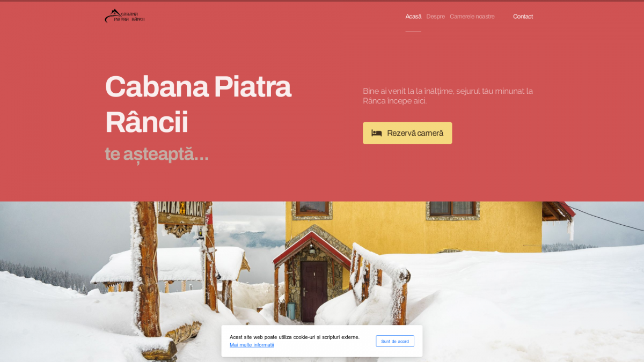
Task: Accept cookies with Sunt de acord
Action: (x=395, y=341)
